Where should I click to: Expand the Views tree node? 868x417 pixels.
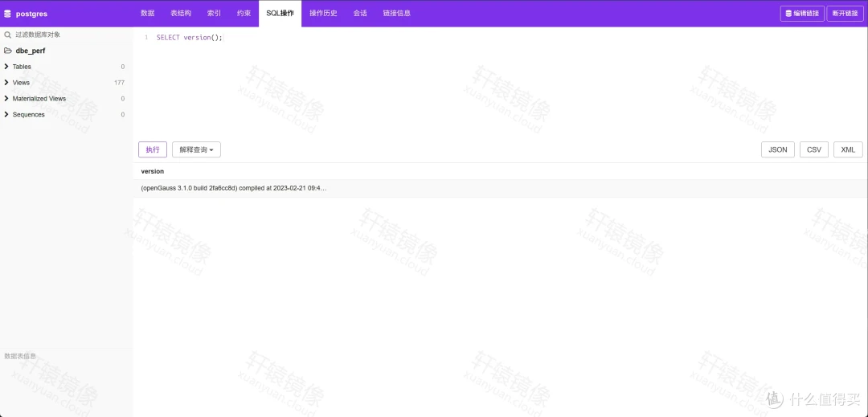[6, 83]
